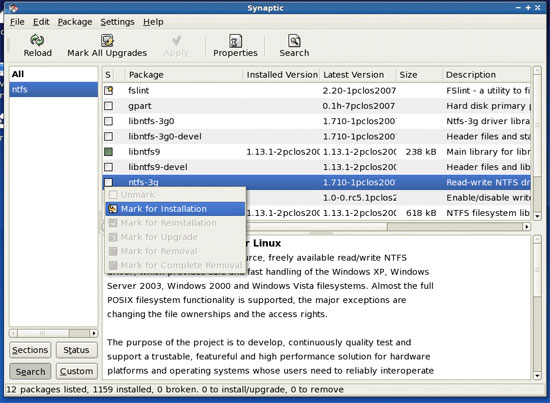Viewport: 550px width, 403px height.
Task: Click the Reload toolbar icon
Action: [37, 40]
